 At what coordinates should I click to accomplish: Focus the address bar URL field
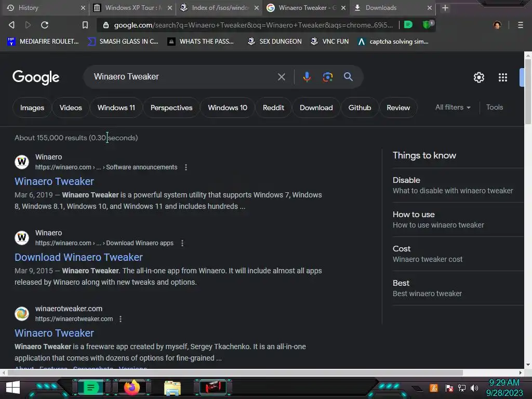click(x=254, y=25)
